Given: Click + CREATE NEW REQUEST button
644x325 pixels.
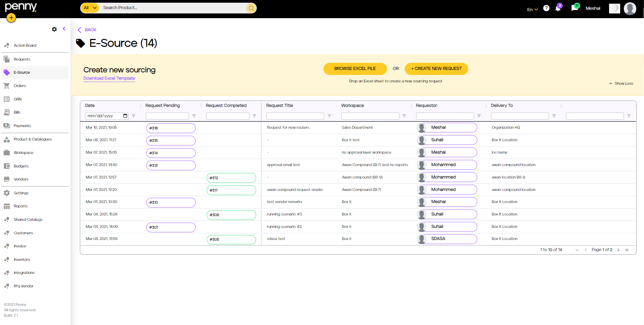Looking at the screenshot, I should (x=436, y=69).
